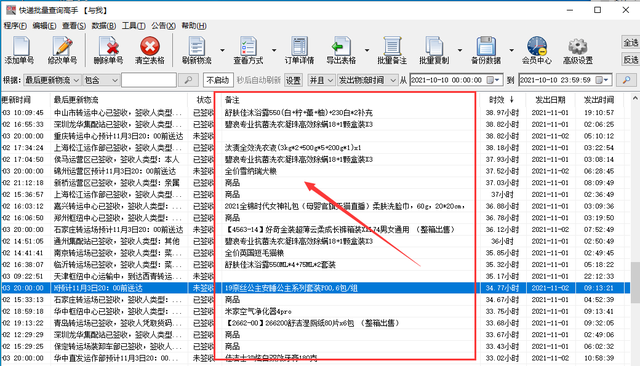
Task: Refresh logistics via 刷新物流 icon
Action: tap(197, 50)
